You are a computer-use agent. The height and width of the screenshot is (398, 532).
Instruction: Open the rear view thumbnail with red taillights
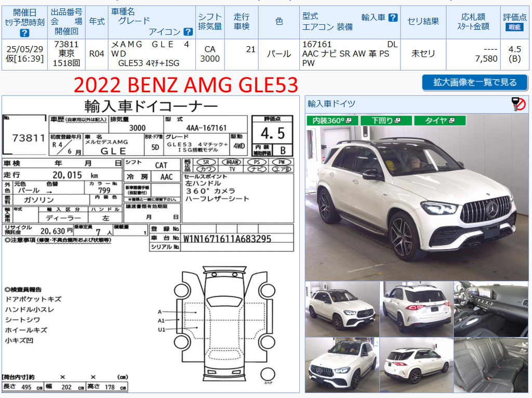(417, 309)
